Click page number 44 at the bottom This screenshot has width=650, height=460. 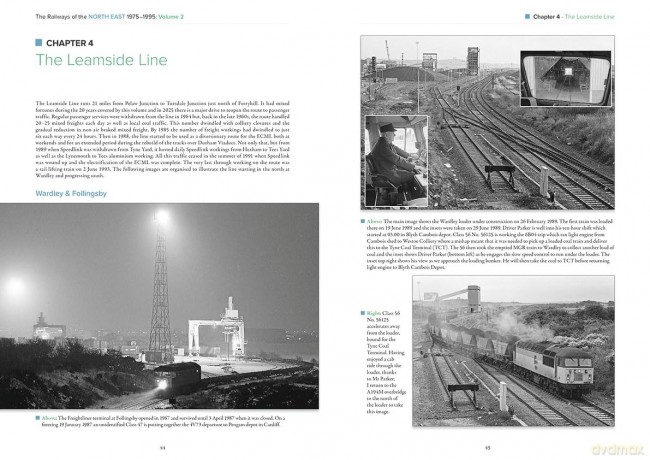[162, 448]
